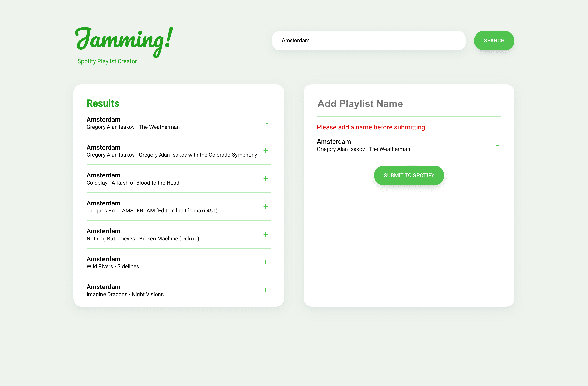The height and width of the screenshot is (386, 588).
Task: Click the red 'Please add a name' warning
Action: click(372, 127)
